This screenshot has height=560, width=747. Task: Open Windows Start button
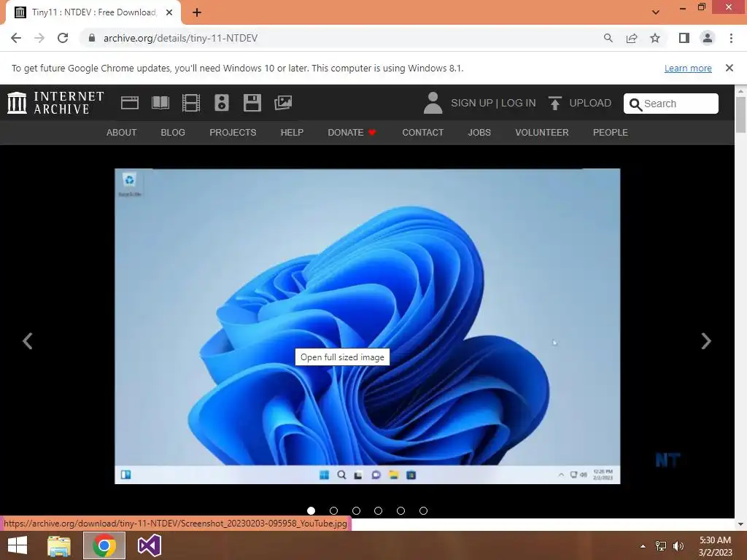18,545
